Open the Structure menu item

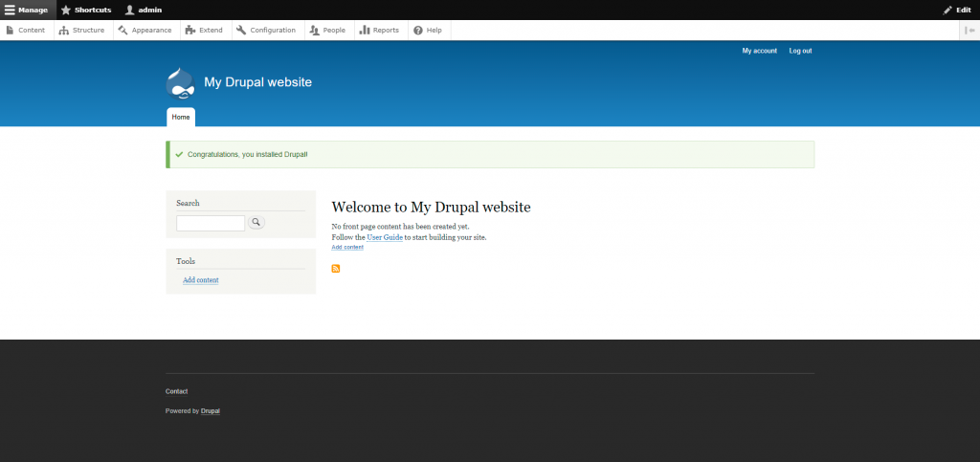click(x=81, y=31)
